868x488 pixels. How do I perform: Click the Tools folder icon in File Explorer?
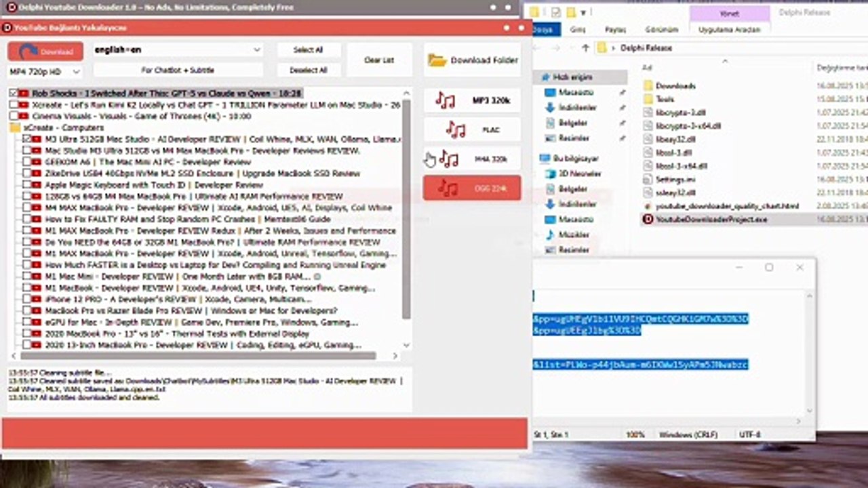click(648, 99)
